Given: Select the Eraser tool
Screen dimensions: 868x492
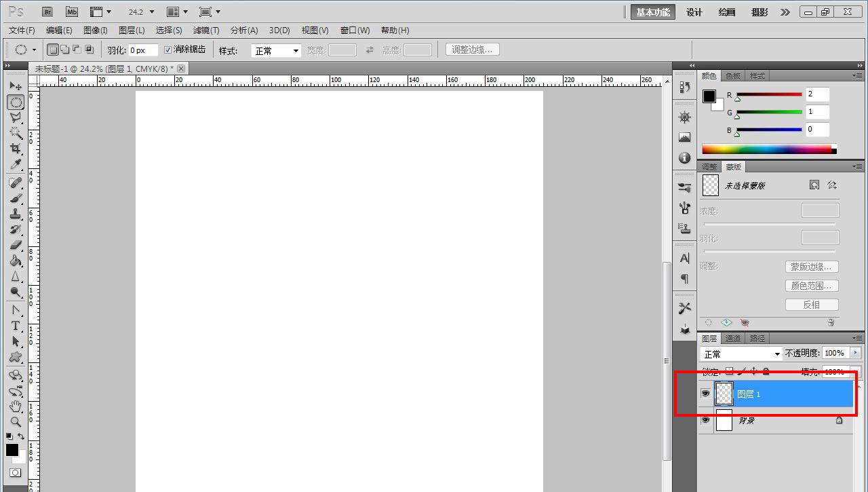Looking at the screenshot, I should point(16,245).
